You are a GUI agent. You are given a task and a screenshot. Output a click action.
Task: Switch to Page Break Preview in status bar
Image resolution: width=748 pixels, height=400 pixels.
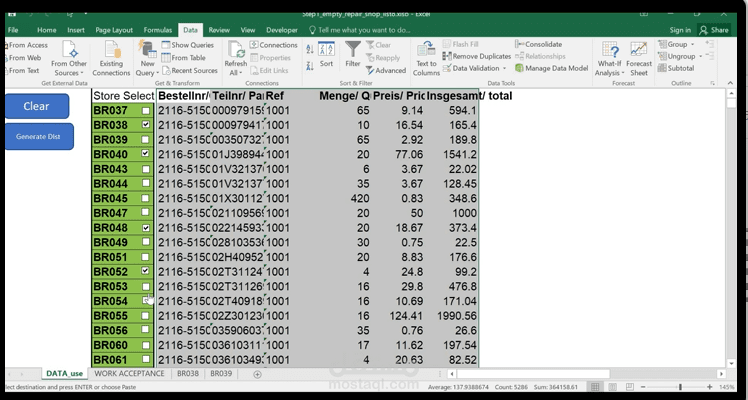(x=630, y=387)
